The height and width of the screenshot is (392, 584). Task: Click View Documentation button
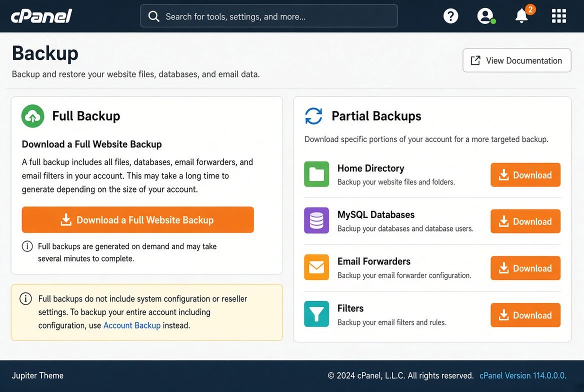[516, 60]
